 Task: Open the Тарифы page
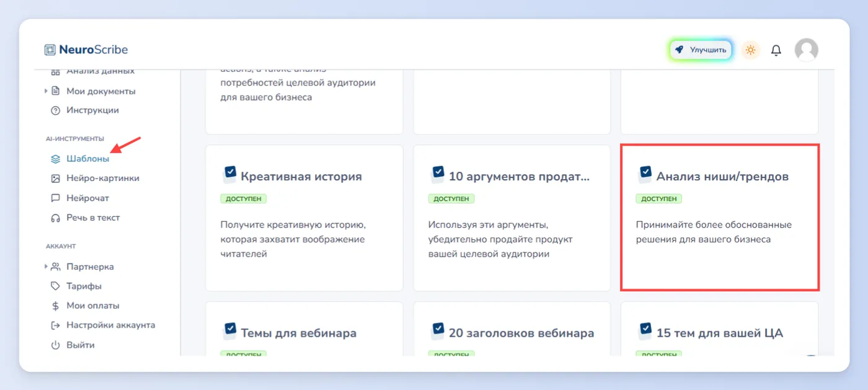pyautogui.click(x=84, y=286)
